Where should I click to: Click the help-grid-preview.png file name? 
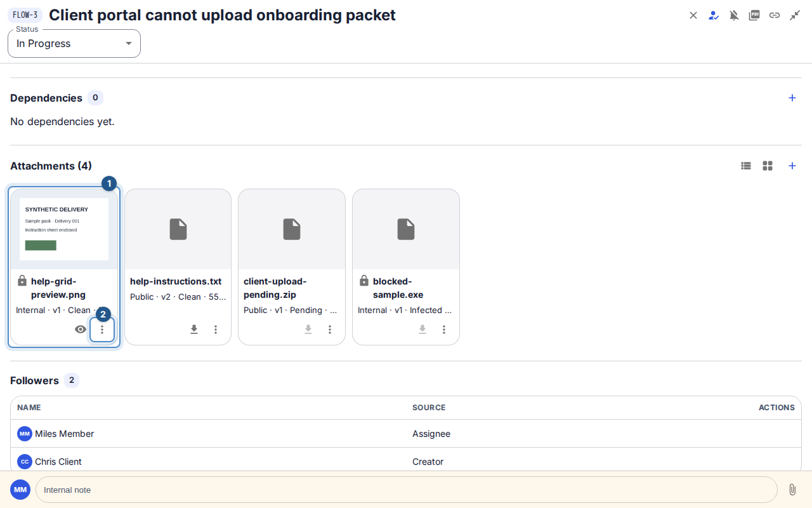58,288
